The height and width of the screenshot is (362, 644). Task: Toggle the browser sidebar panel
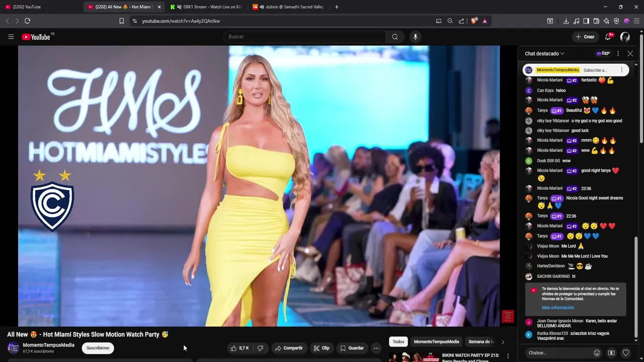[586, 21]
